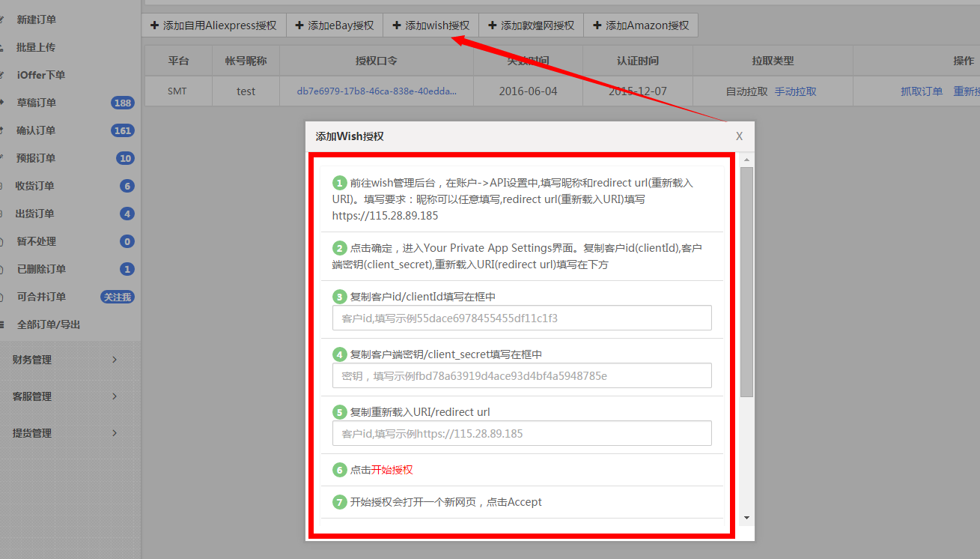Click the 抓取订单 link in the table
This screenshot has height=559, width=980.
coord(922,91)
